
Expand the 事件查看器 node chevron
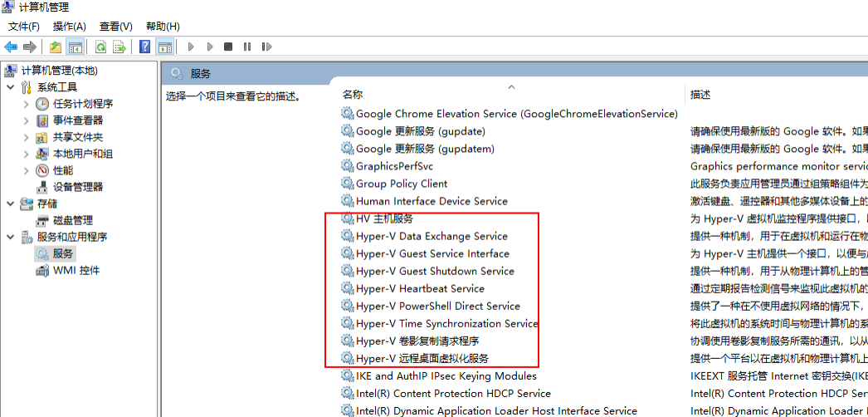pos(26,120)
